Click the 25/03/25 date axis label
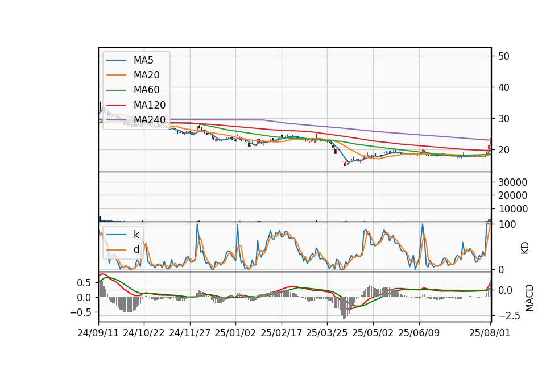This screenshot has height=392, width=546. [327, 333]
